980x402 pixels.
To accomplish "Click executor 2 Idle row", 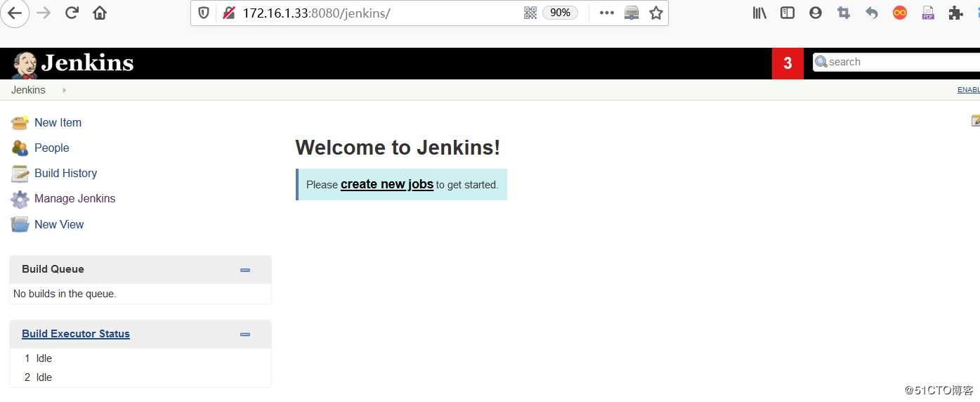I will (x=141, y=377).
